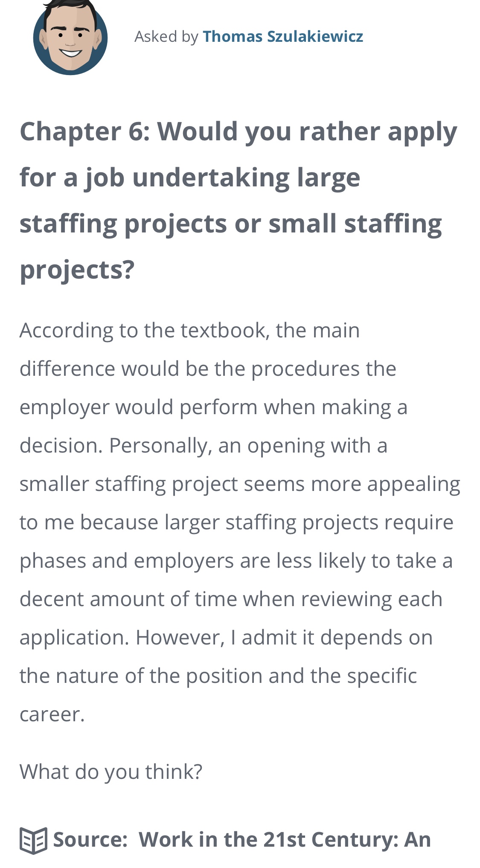The height and width of the screenshot is (868, 480).
Task: Click the line 'decent amount of time when reviewing each'
Action: (x=231, y=599)
